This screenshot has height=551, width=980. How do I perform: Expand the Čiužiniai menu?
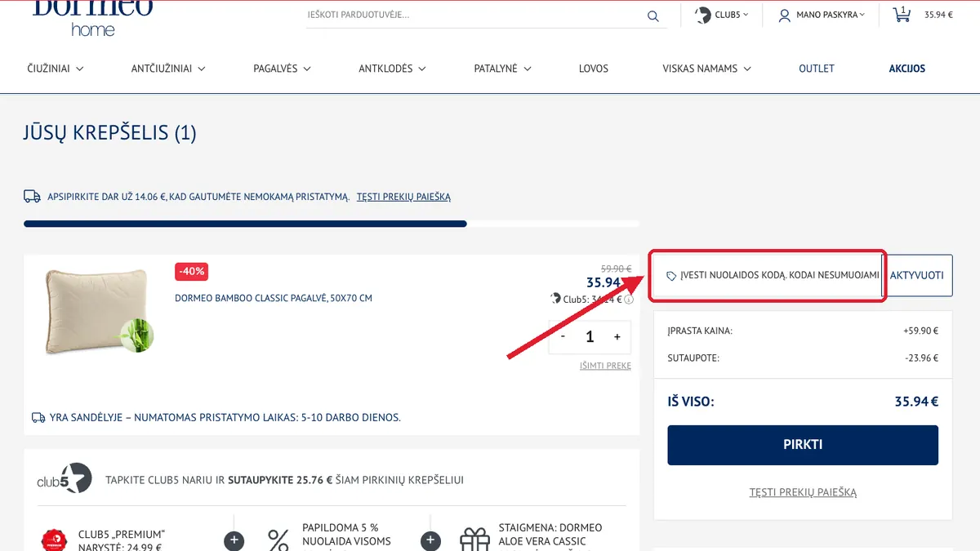pos(56,69)
